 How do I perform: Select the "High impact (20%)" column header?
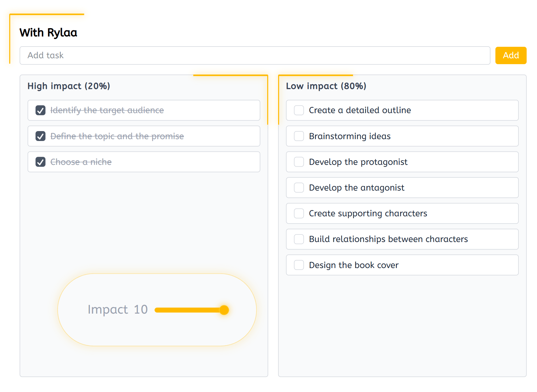point(69,86)
